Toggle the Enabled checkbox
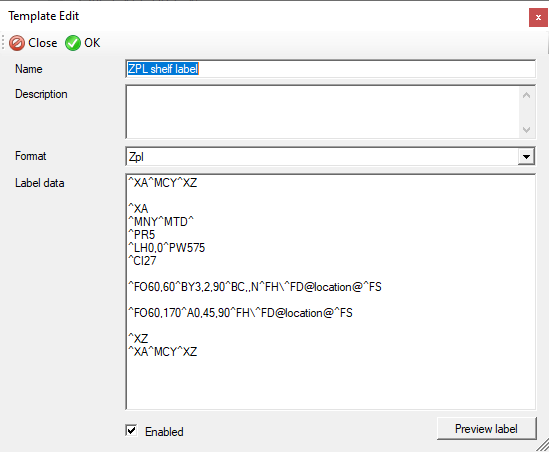Image resolution: width=549 pixels, height=452 pixels. point(131,430)
